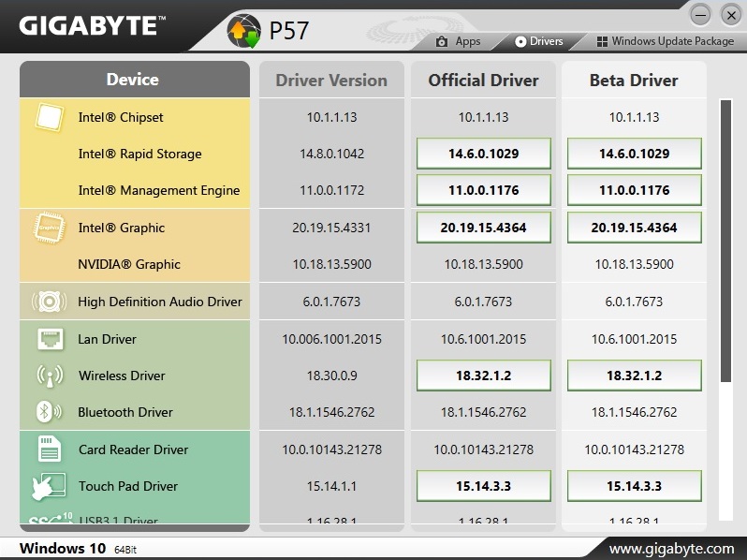Select the Intel® Graphic row label
Viewport: 747px width, 560px height.
(x=121, y=228)
